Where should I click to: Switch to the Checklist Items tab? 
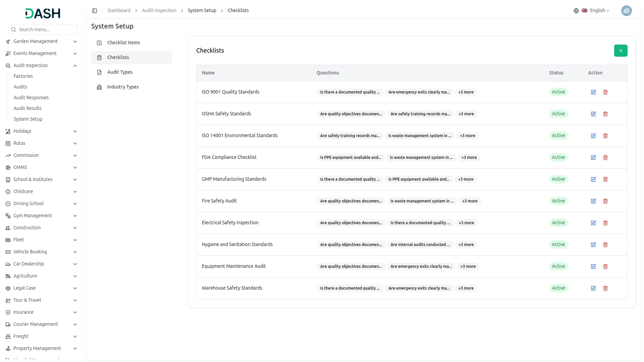123,43
